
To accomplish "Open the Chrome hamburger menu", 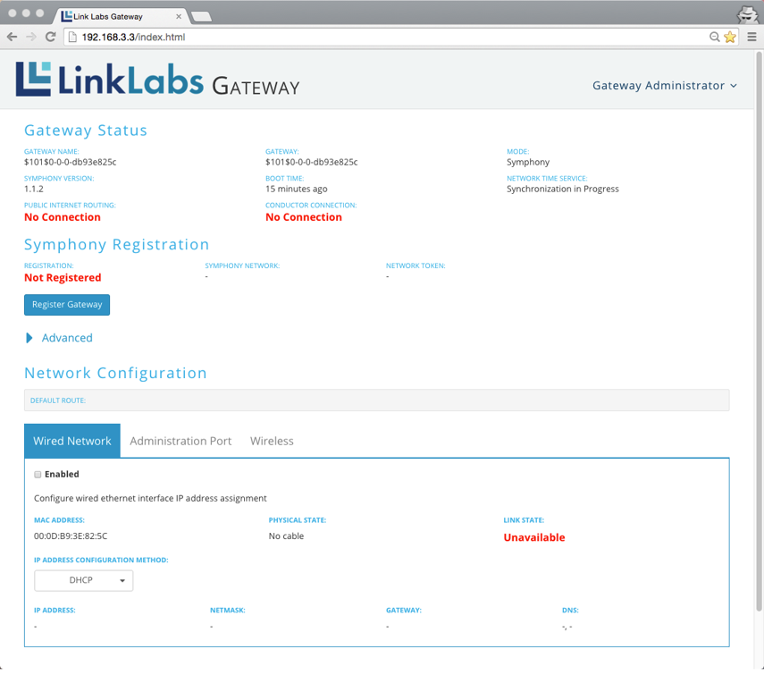I will click(751, 37).
